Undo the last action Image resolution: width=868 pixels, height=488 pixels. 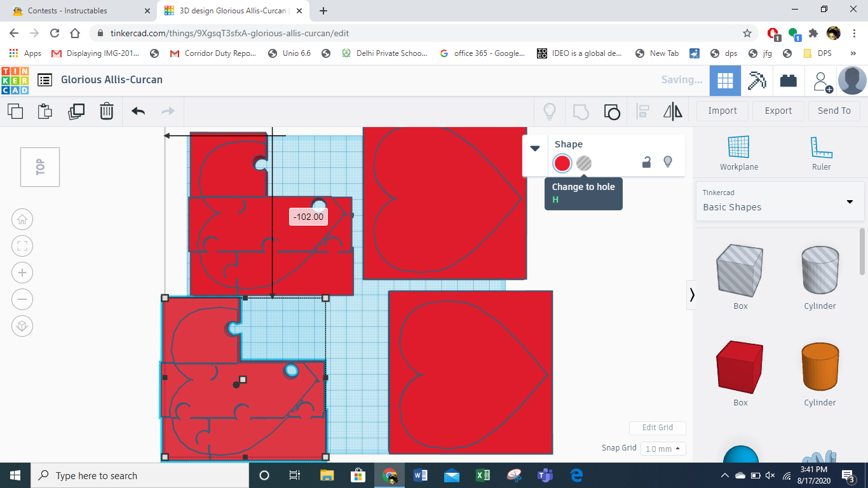[139, 111]
